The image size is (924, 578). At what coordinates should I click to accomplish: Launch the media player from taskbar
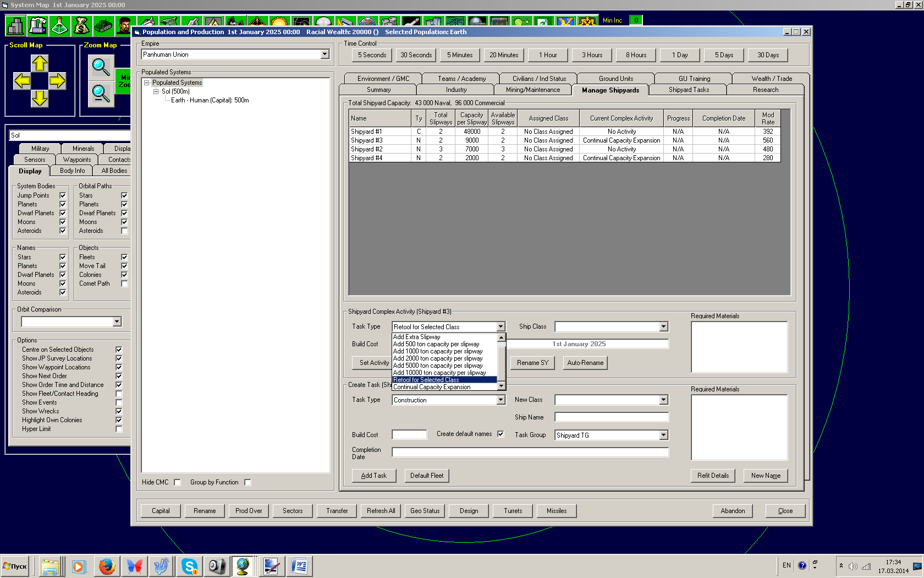pos(79,566)
